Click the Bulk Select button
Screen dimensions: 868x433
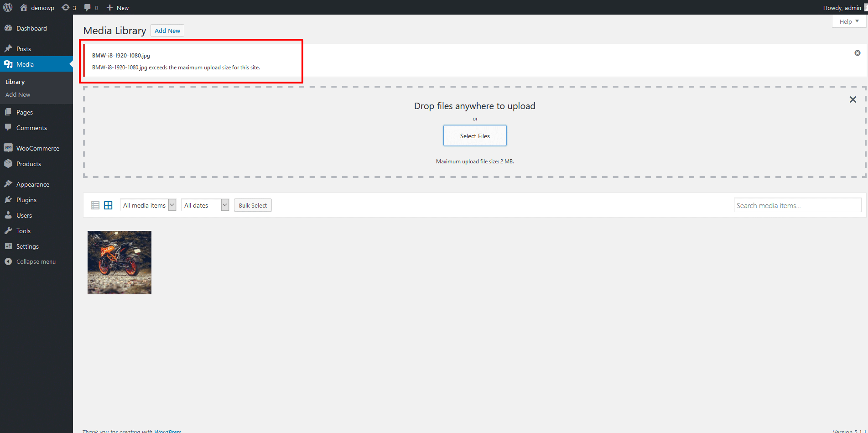pos(253,205)
